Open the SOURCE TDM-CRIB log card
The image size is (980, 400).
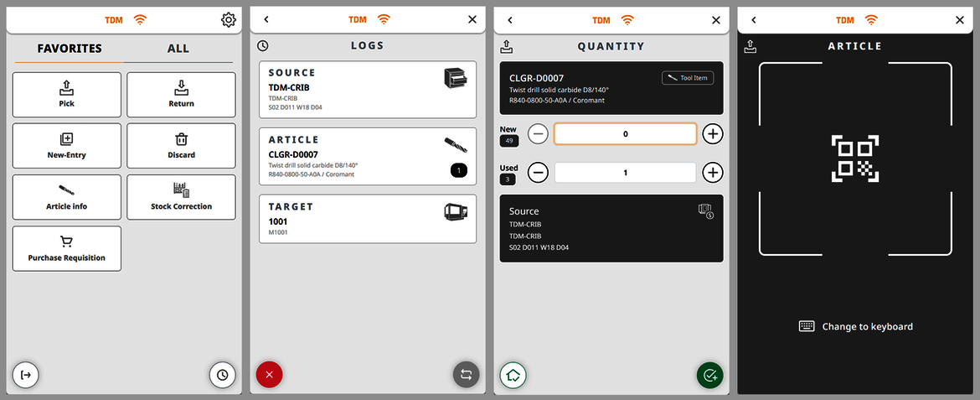368,90
